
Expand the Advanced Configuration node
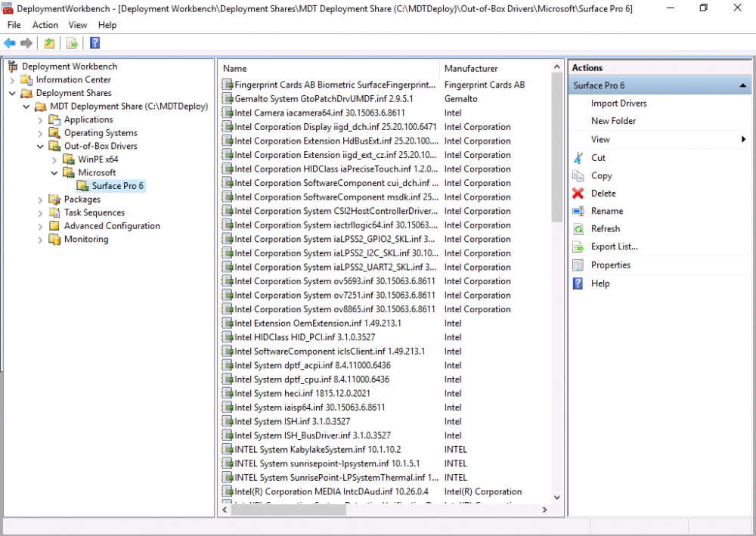tap(41, 226)
